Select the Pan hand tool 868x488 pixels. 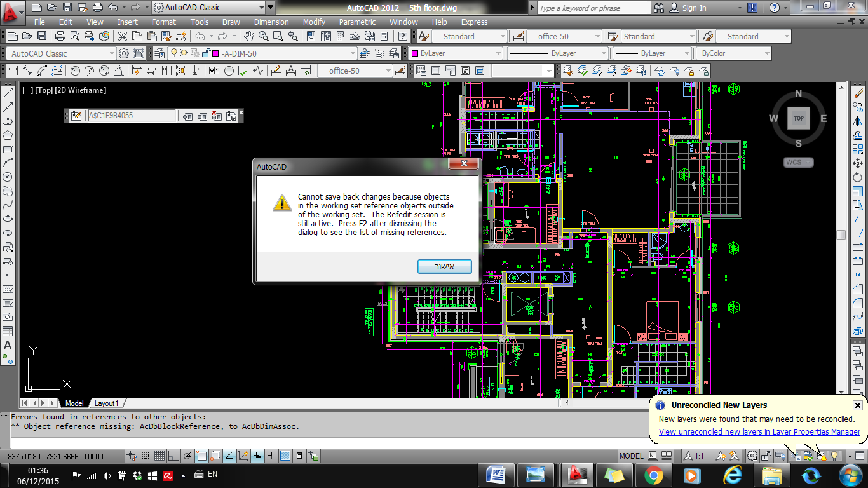pos(250,36)
